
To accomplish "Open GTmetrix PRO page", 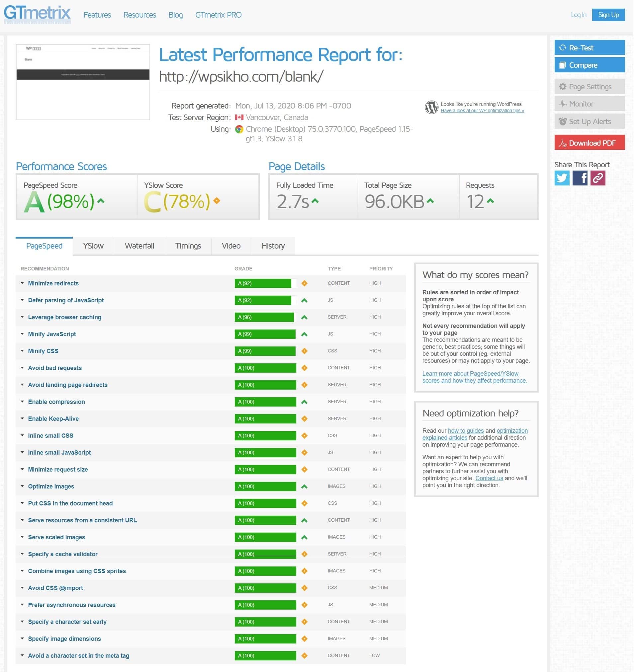I will [x=219, y=15].
